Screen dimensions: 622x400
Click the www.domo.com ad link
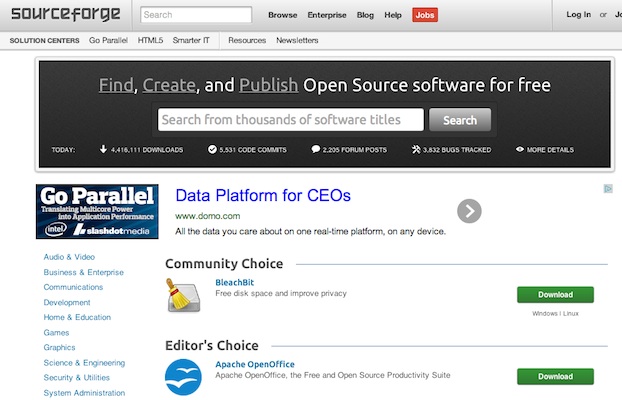point(207,216)
